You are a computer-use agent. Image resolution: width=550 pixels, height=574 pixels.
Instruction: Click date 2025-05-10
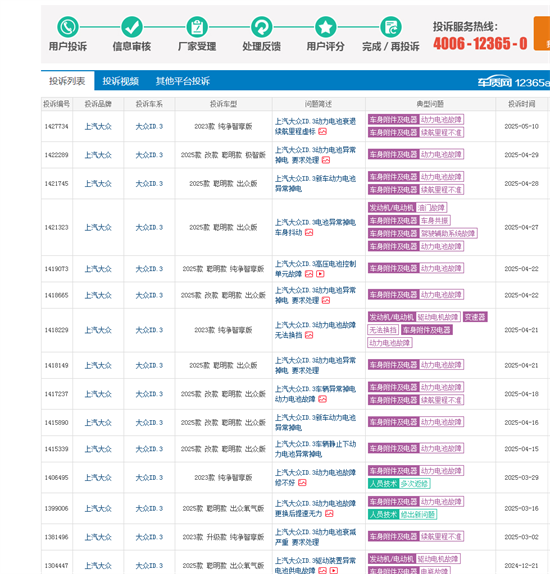pyautogui.click(x=521, y=126)
